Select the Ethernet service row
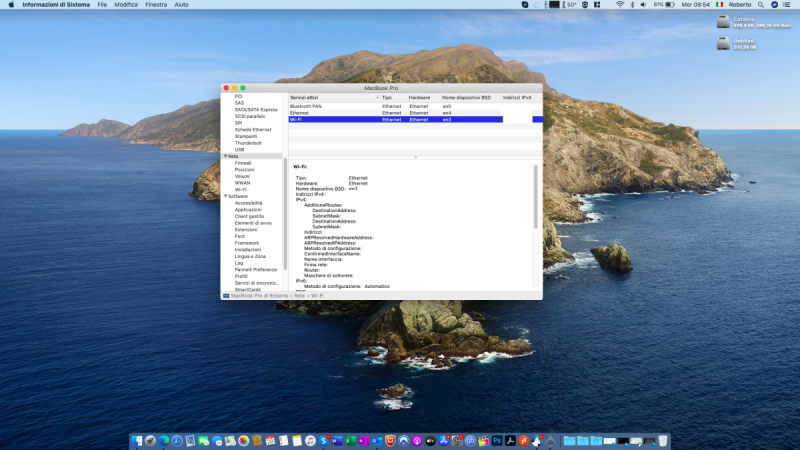Viewport: 800px width, 450px height. coord(299,113)
